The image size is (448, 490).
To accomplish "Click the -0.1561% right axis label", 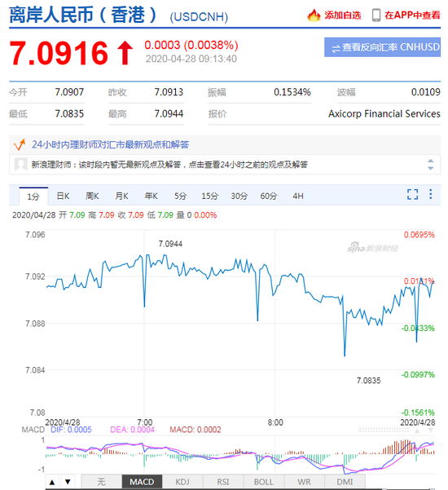I will click(418, 413).
